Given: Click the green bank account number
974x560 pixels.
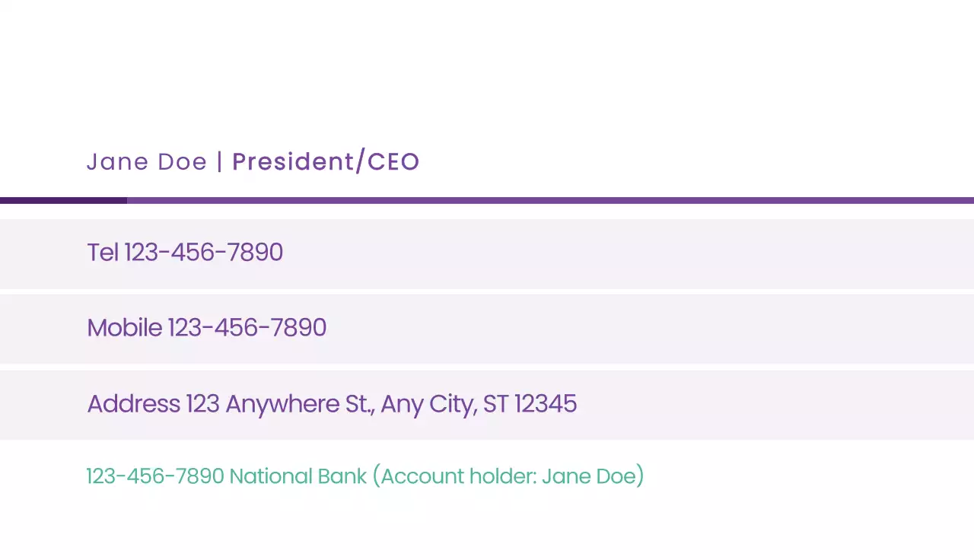Looking at the screenshot, I should tap(155, 476).
